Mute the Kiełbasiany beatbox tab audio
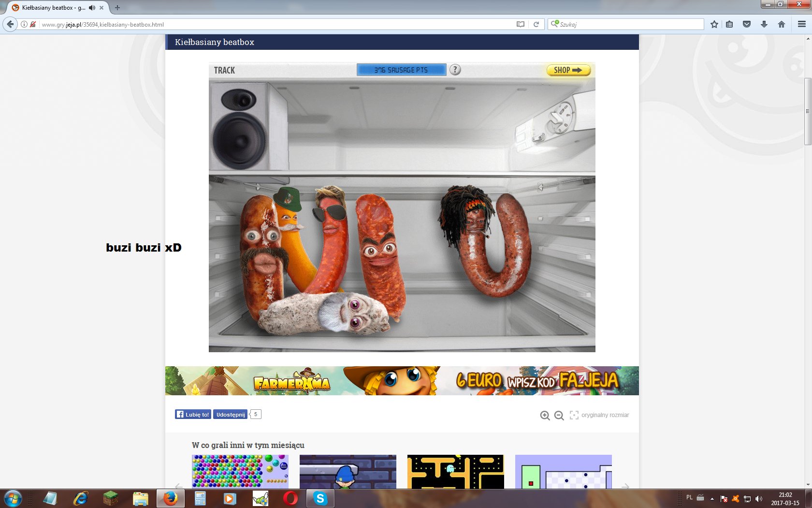Viewport: 812px width, 508px height. 92,8
